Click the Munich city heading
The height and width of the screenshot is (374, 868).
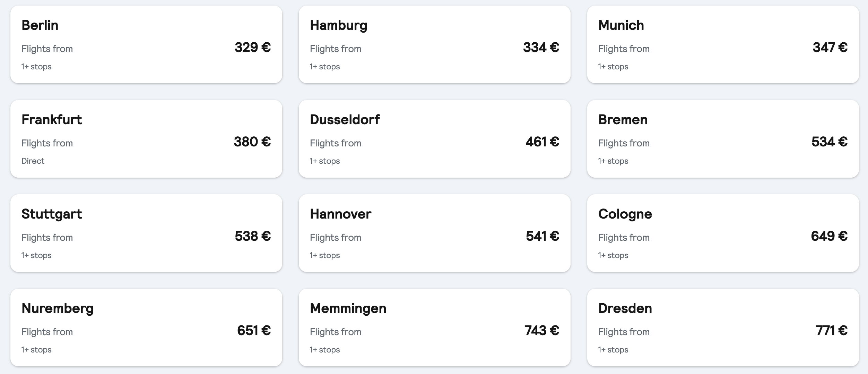[x=621, y=25]
